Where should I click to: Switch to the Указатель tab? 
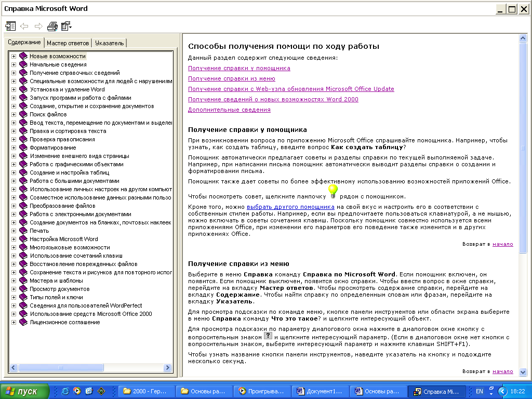109,43
